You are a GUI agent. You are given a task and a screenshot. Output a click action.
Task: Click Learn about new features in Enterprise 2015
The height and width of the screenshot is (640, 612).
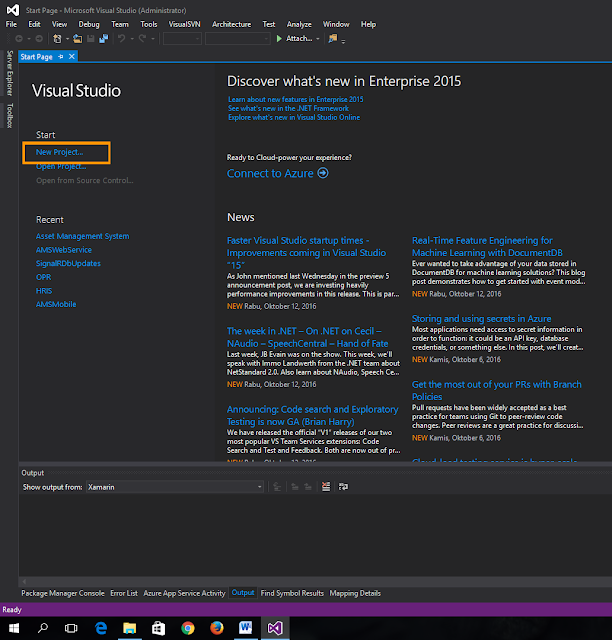pyautogui.click(x=296, y=99)
